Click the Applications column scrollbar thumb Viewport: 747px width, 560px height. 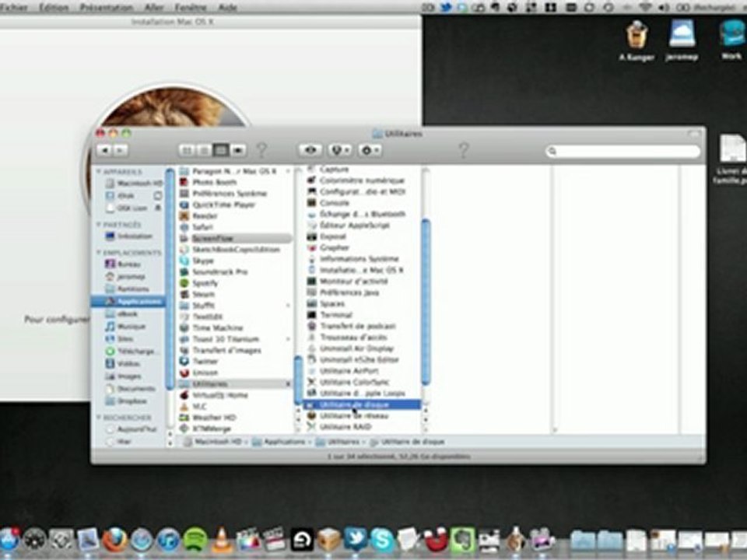(x=298, y=380)
